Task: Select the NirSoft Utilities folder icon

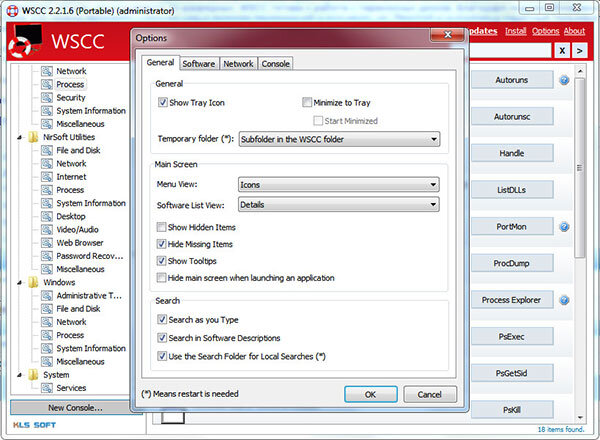Action: click(x=34, y=137)
